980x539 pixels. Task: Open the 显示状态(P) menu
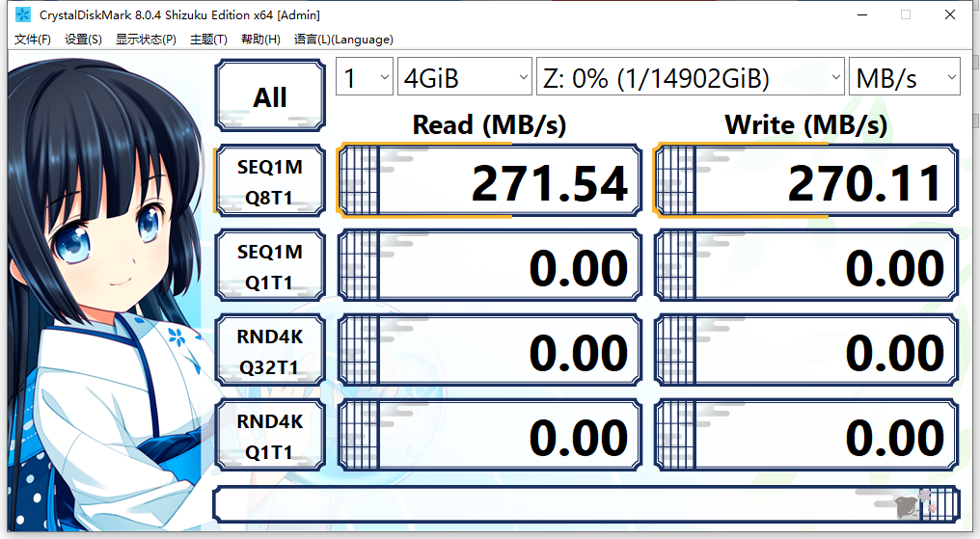[146, 40]
